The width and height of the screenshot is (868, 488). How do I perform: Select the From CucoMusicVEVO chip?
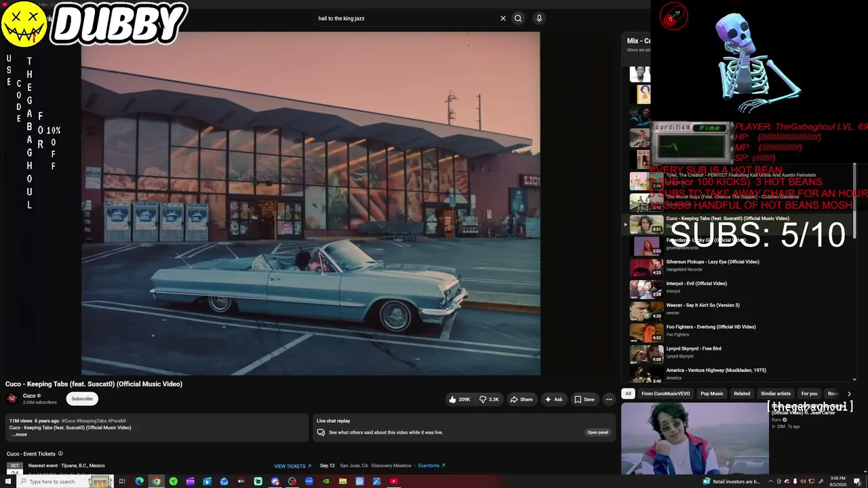[666, 394]
